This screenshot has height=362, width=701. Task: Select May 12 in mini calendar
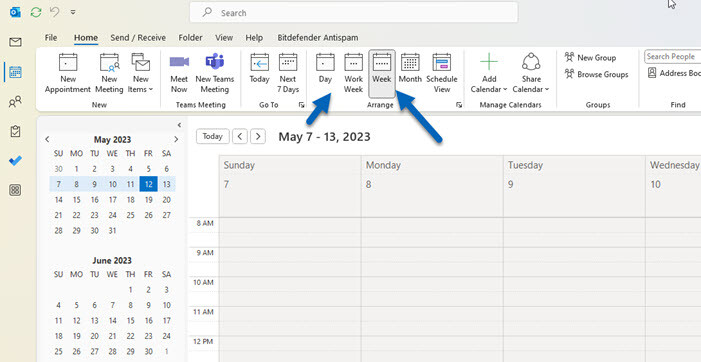coord(148,184)
